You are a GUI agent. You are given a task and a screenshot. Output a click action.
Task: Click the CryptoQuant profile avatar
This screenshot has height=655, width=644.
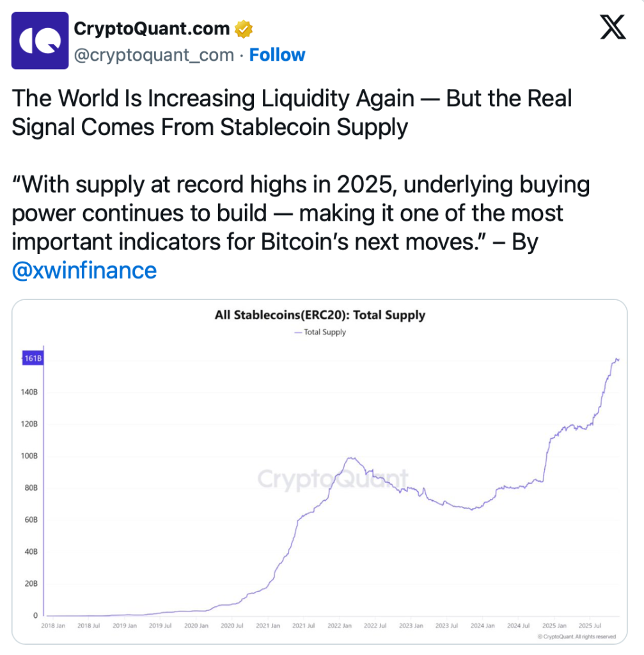[40, 40]
